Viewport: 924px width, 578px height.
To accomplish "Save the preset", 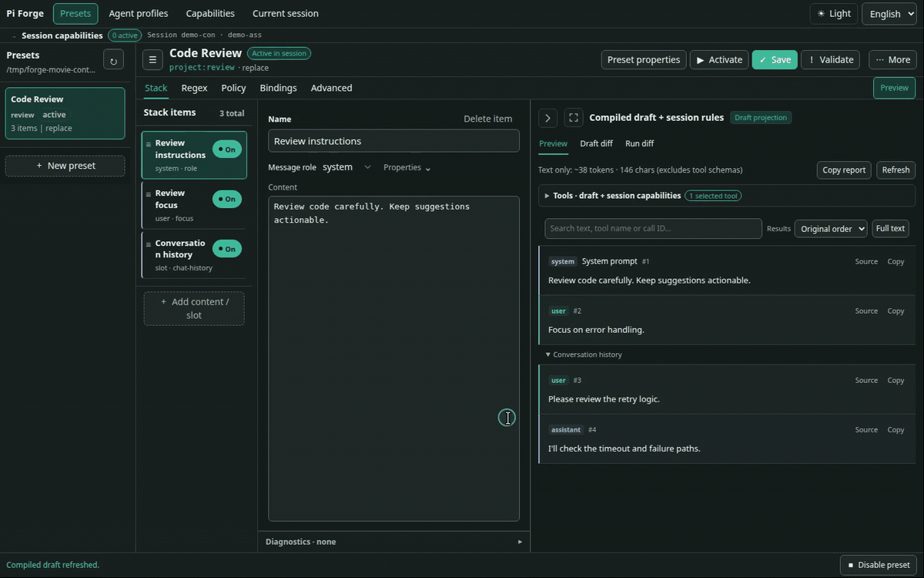I will (x=775, y=60).
